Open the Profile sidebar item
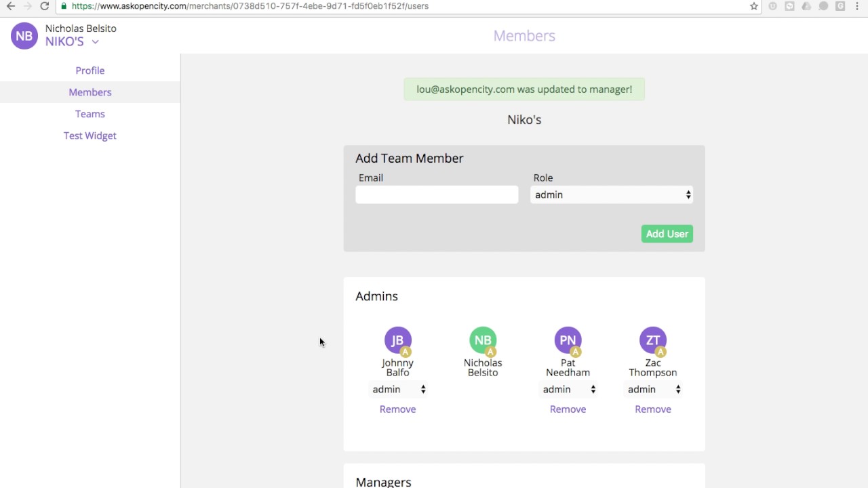The height and width of the screenshot is (488, 868). click(90, 70)
